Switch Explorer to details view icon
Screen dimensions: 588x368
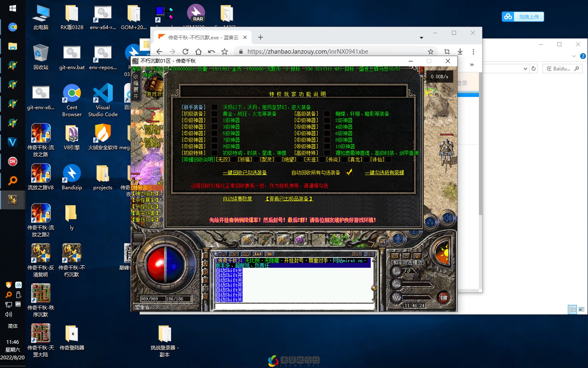tap(572, 309)
